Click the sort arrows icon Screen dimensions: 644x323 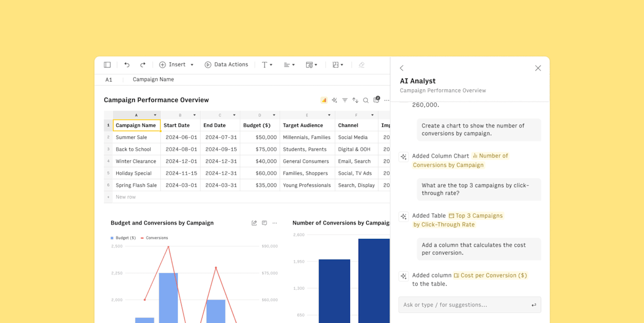(355, 100)
